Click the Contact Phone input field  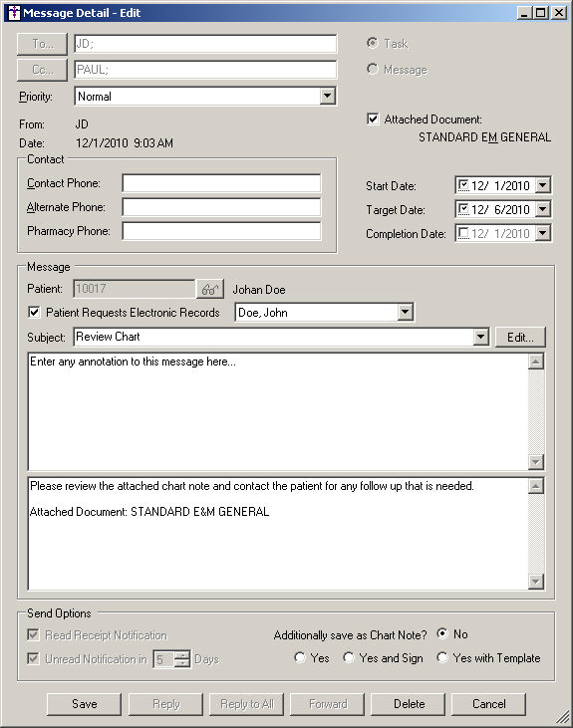click(x=221, y=183)
